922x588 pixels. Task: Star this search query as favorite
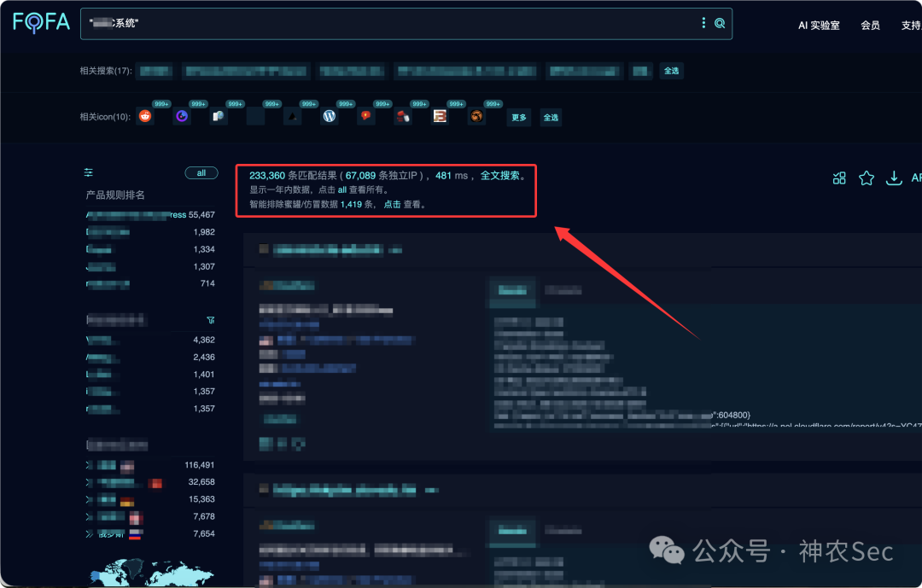[x=866, y=178]
